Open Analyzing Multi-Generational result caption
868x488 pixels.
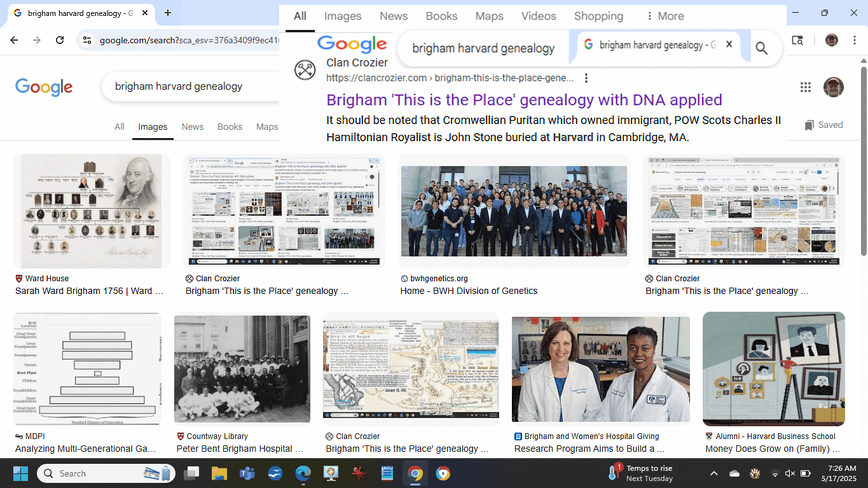[85, 449]
